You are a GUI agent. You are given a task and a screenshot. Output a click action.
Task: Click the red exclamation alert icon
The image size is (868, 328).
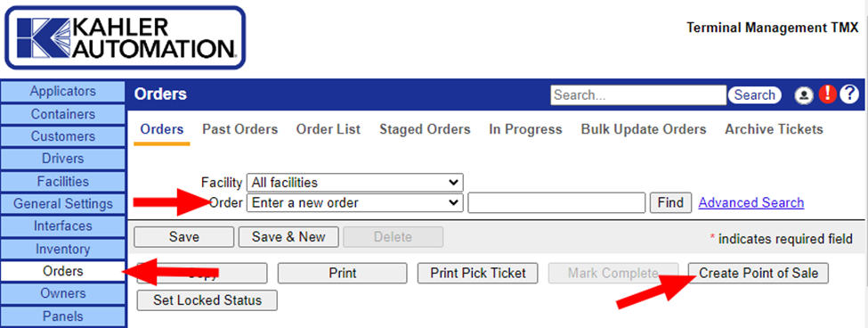828,94
